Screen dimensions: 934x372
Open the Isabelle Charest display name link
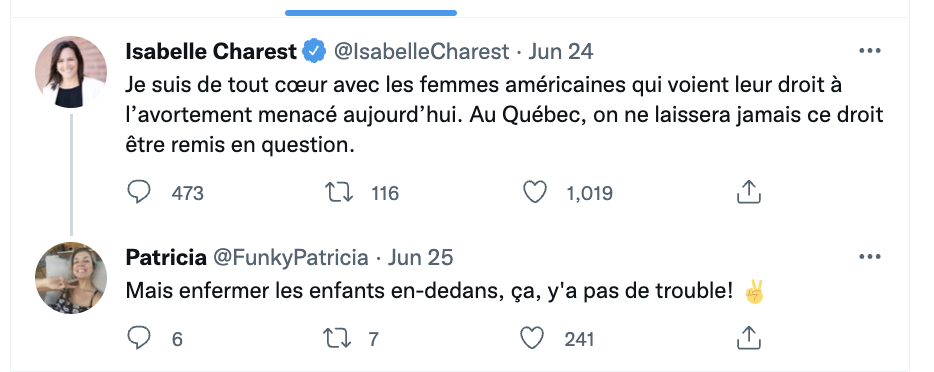coord(211,52)
